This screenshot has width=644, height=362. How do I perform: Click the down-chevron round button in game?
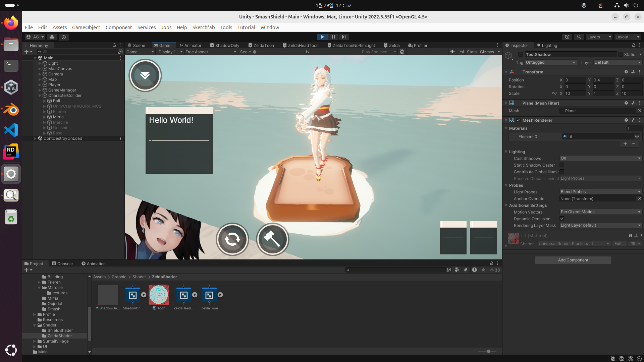[145, 75]
